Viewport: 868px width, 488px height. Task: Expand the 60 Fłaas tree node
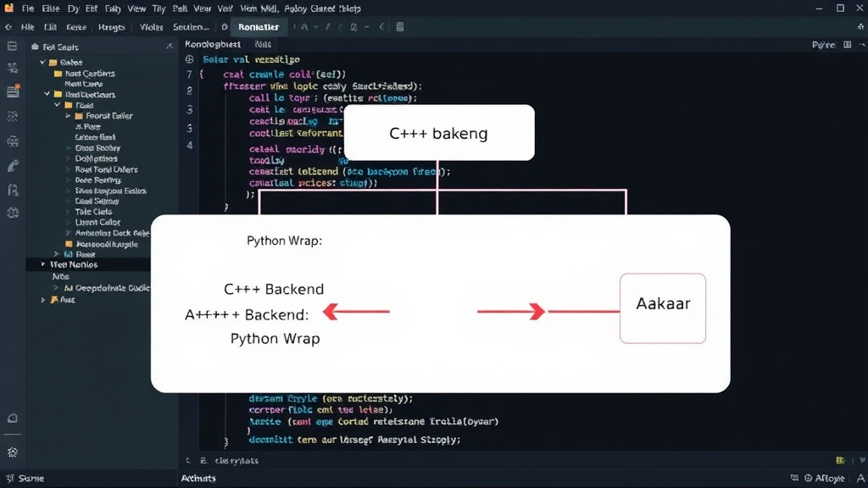pos(56,254)
